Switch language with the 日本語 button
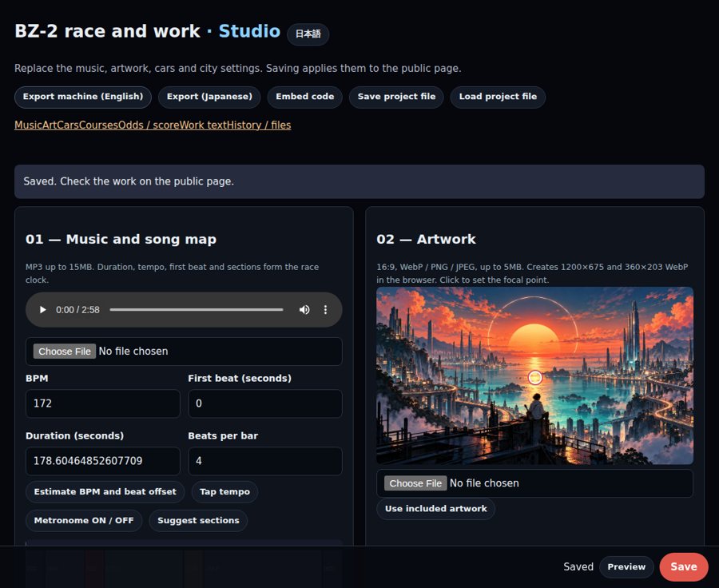The width and height of the screenshot is (719, 588). (x=308, y=34)
